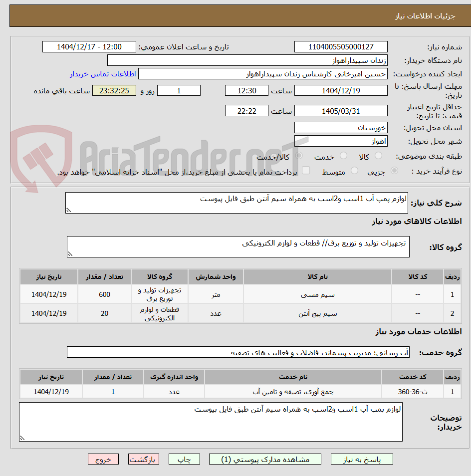This screenshot has width=471, height=476.
Task: Select the کالا radio button
Action: click(378, 156)
